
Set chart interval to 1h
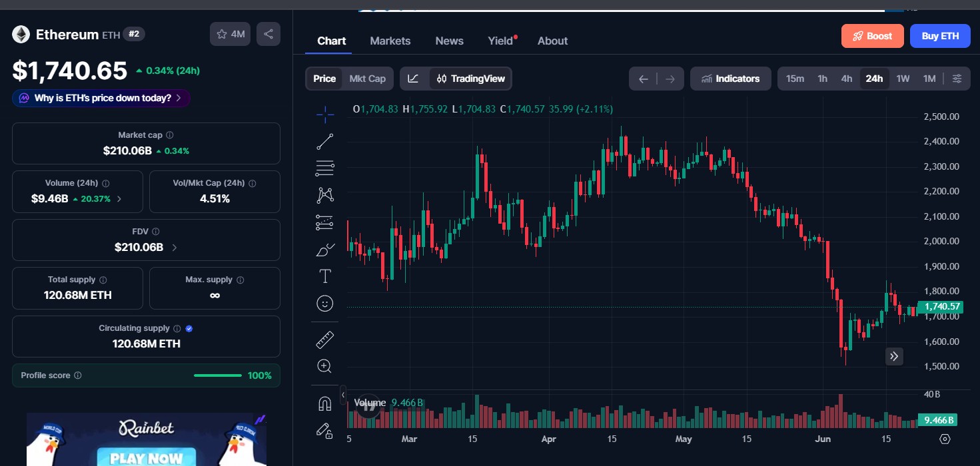823,79
